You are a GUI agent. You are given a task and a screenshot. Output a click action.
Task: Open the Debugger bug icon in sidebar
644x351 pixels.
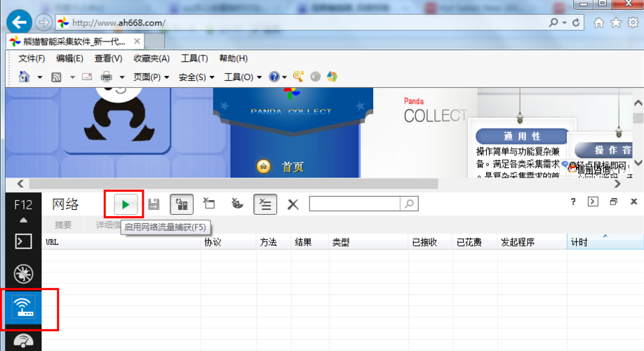pyautogui.click(x=24, y=275)
